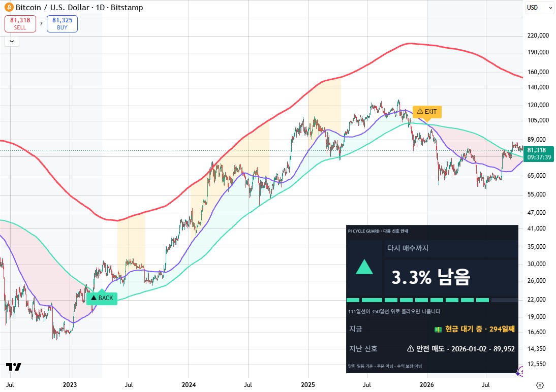Select the EXIT signal marker on chart

click(427, 112)
